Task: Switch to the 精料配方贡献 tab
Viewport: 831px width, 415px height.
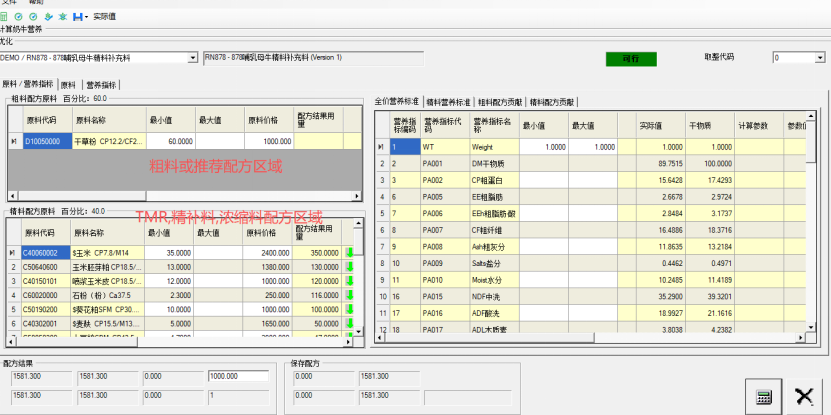Action: point(552,101)
